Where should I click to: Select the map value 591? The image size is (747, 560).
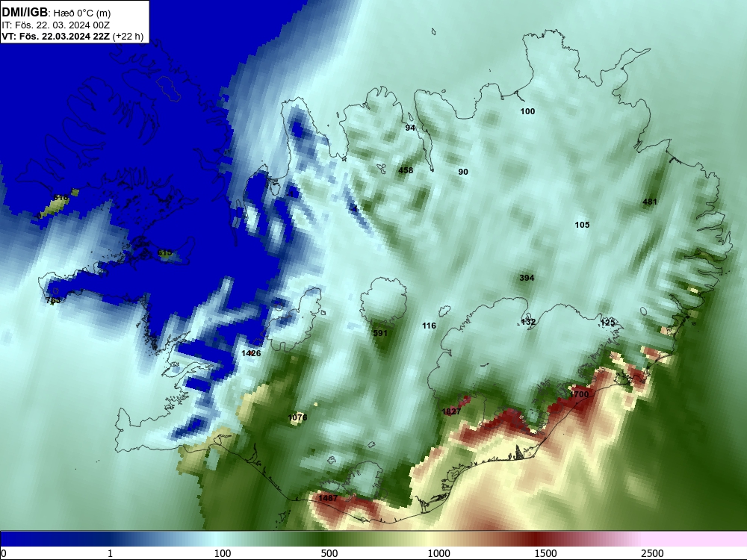[380, 333]
